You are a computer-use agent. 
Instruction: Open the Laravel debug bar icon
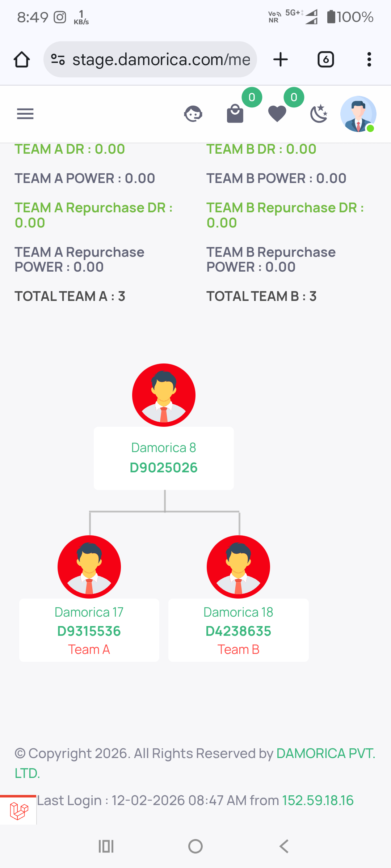coord(18,811)
